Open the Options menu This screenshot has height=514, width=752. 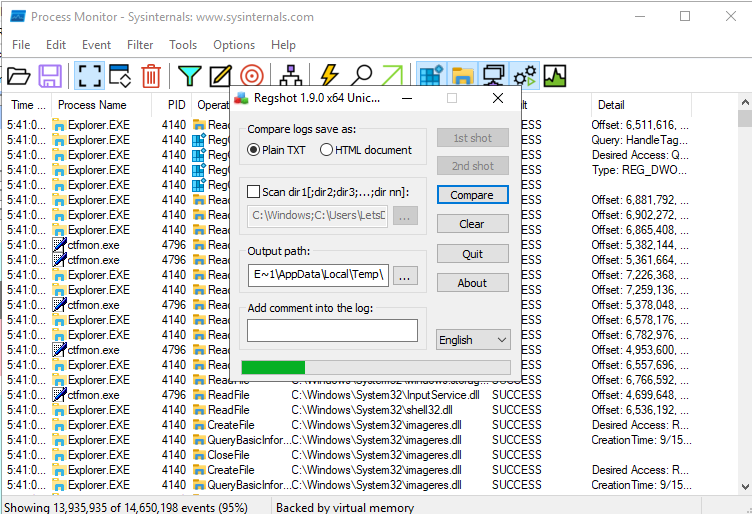[x=234, y=45]
